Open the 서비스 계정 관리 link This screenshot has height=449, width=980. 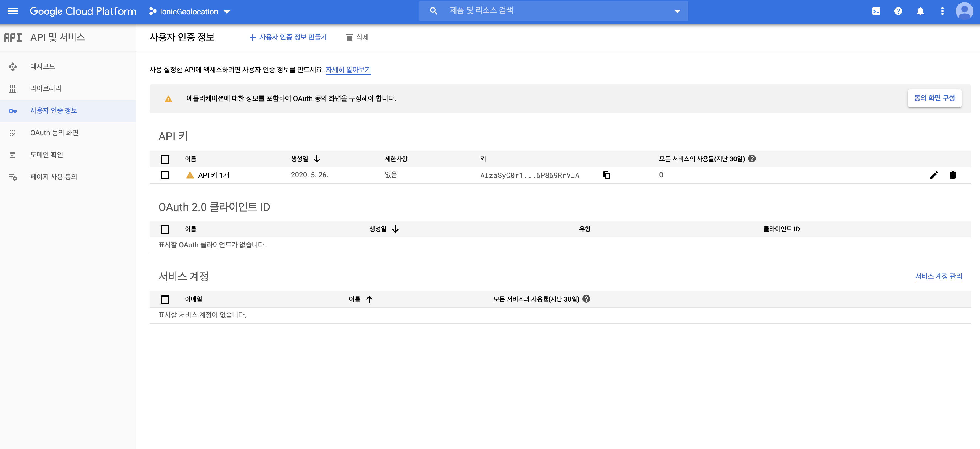pyautogui.click(x=938, y=276)
